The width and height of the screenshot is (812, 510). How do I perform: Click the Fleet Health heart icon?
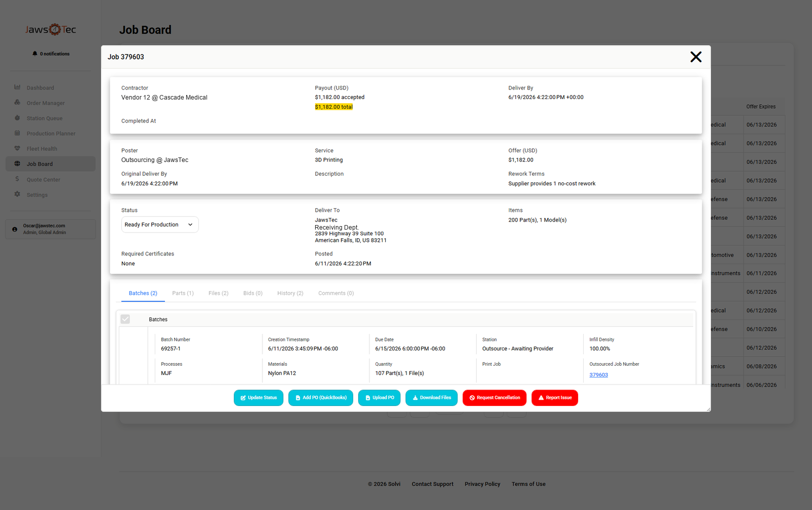point(17,148)
